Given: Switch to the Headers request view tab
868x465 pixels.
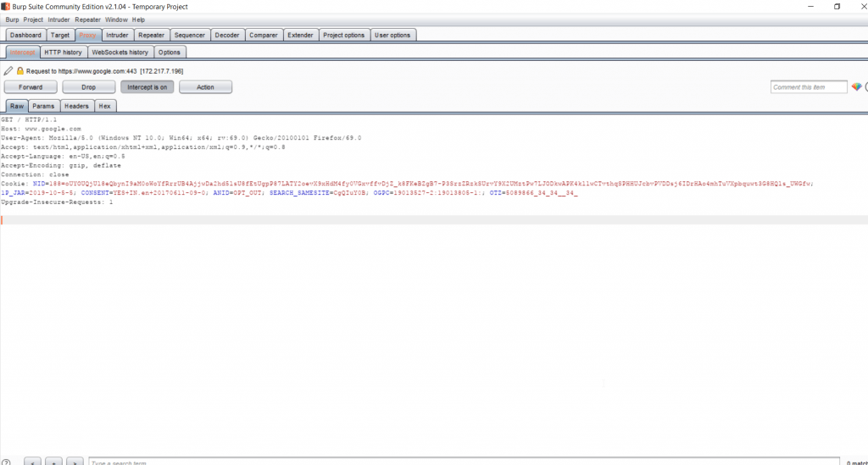Looking at the screenshot, I should pos(76,106).
